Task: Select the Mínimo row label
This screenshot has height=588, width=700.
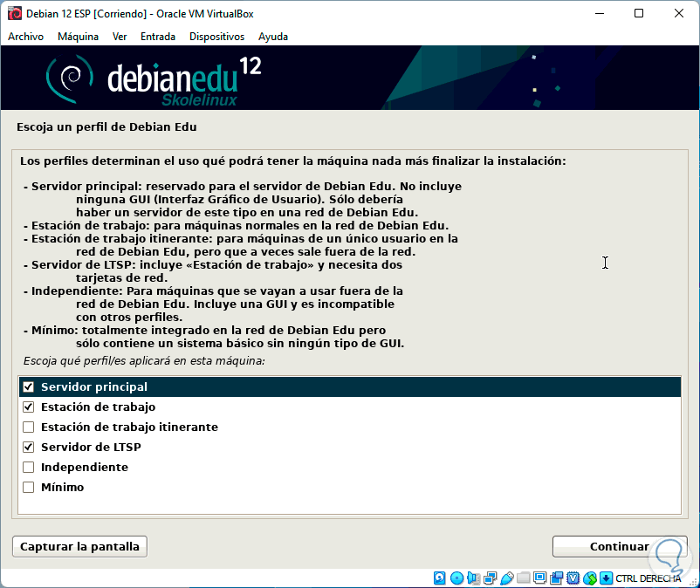Action: 63,487
